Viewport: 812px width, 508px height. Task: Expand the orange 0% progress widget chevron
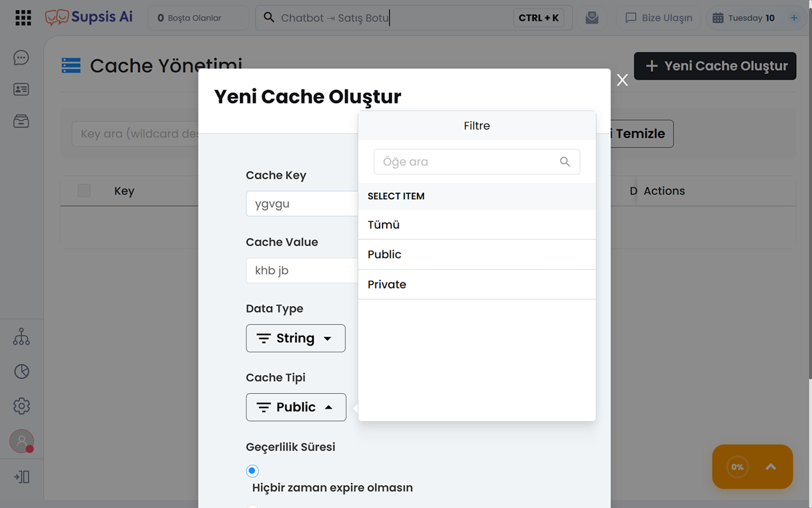pos(770,467)
